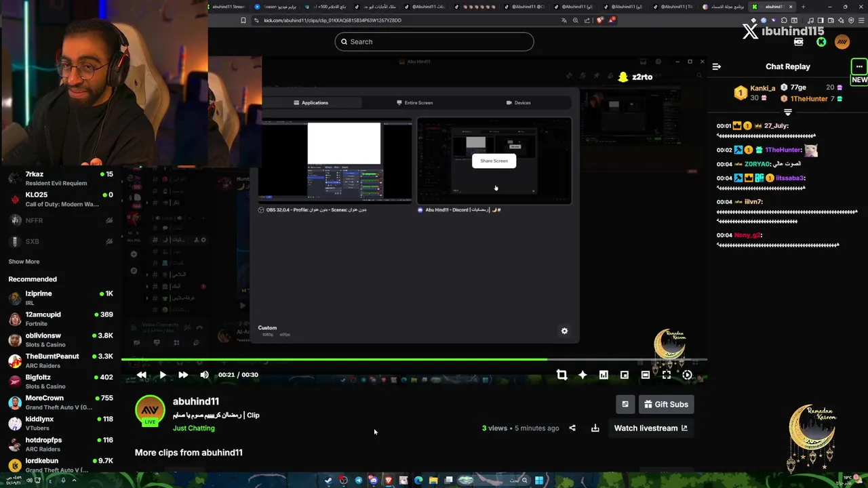The image size is (868, 488).
Task: Open abuhind11 channel avatar
Action: [150, 410]
